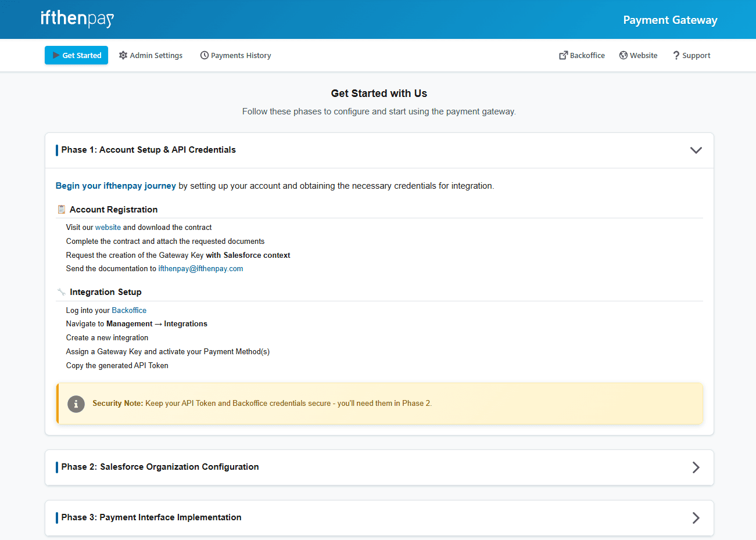Click the external-link icon beside Backoffice
The height and width of the screenshot is (540, 756).
(563, 55)
